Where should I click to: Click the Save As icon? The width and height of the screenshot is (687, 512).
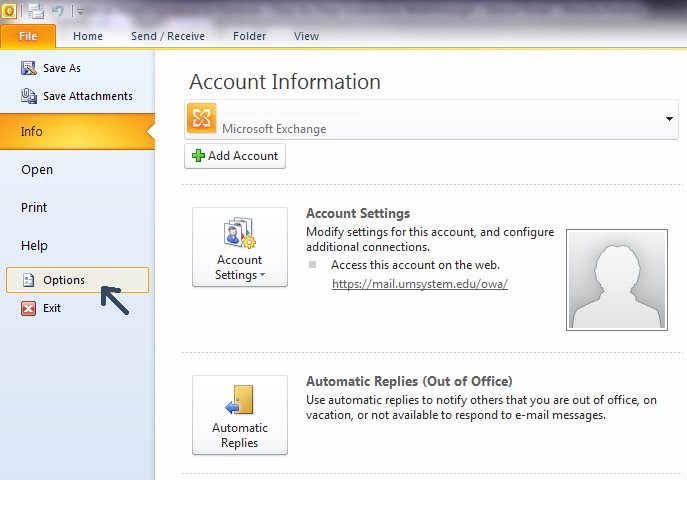(x=28, y=68)
